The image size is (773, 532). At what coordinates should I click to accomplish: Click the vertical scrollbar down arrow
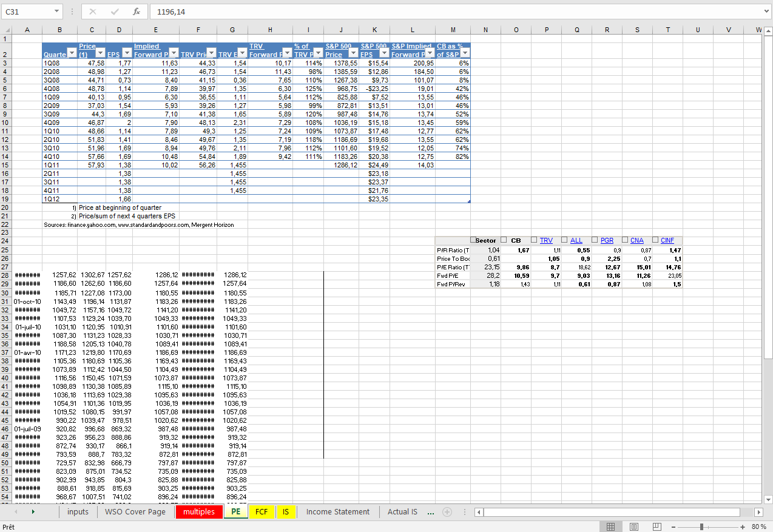[x=768, y=499]
